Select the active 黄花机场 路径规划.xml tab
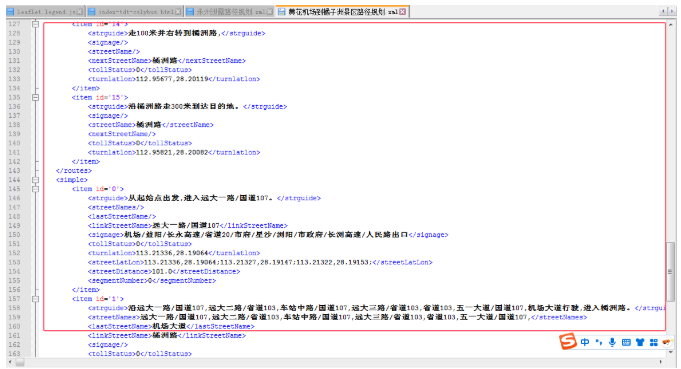The image size is (681, 369). tap(342, 12)
